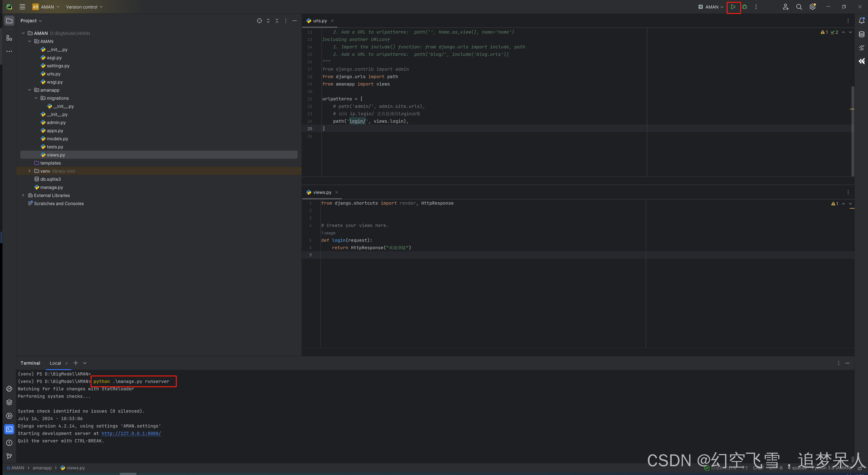The width and height of the screenshot is (868, 475).
Task: Collapse the venv library root node
Action: [29, 171]
